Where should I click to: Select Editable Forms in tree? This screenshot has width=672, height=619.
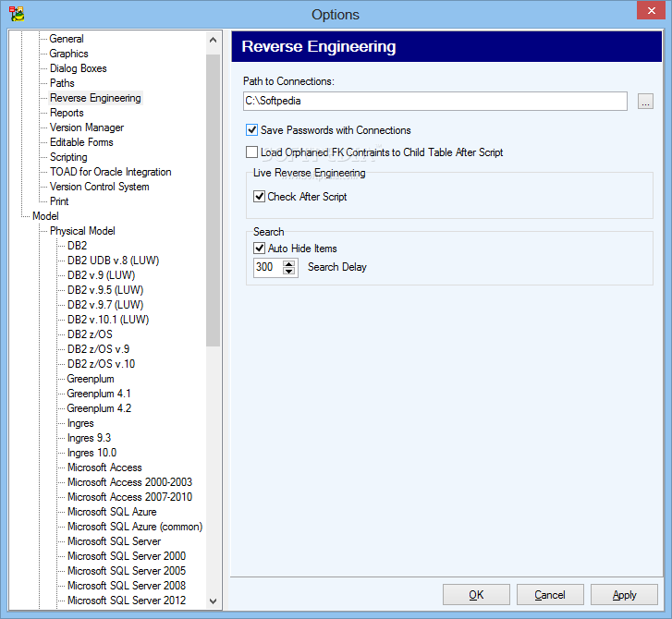(81, 142)
